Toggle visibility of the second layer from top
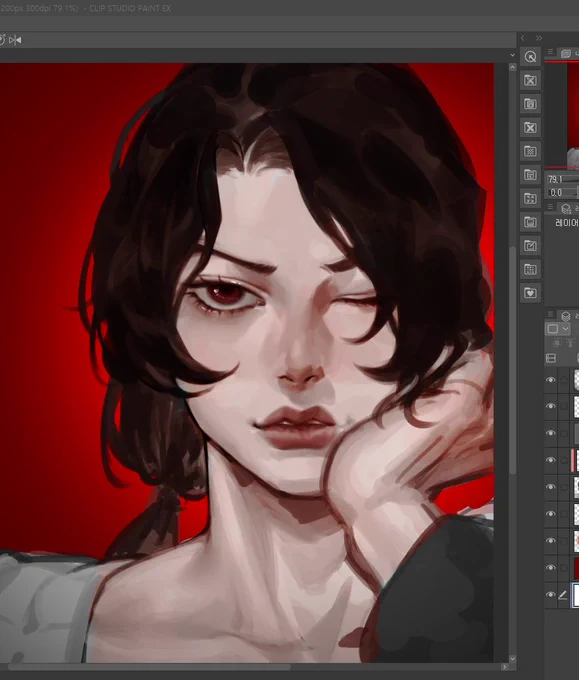579x680 pixels. 551,406
